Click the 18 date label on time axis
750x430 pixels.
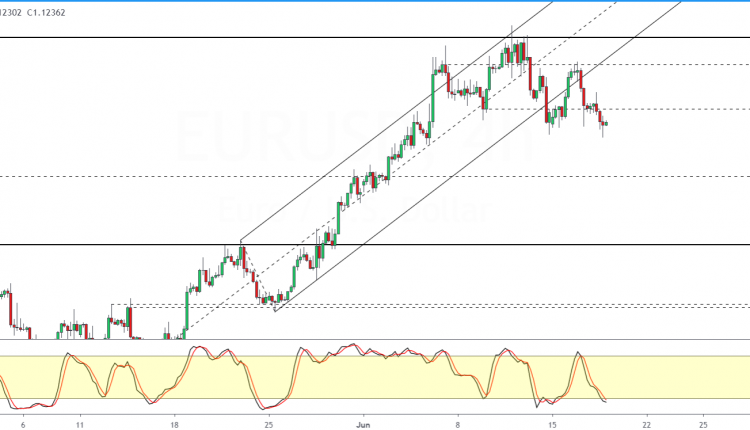[175, 425]
